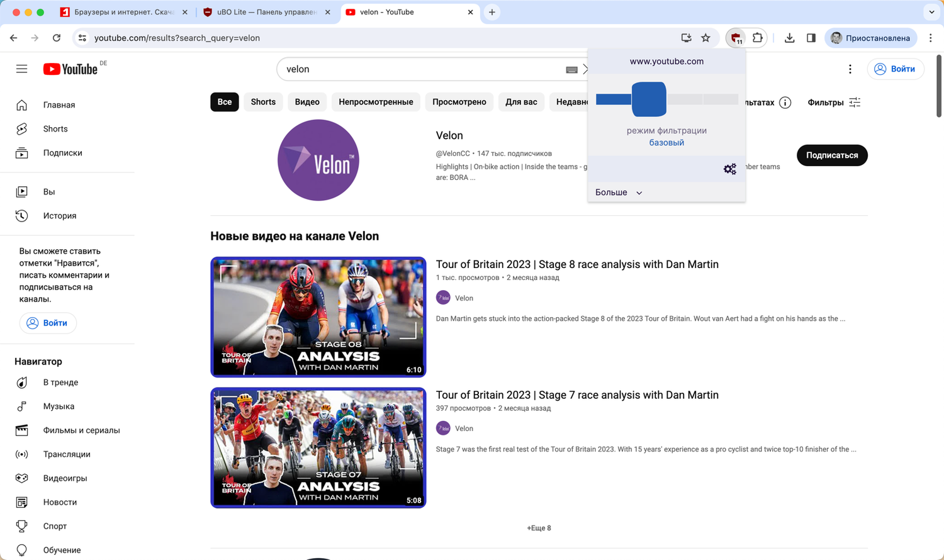Open the tab search dropdown arrow
This screenshot has height=560, width=944.
[931, 12]
